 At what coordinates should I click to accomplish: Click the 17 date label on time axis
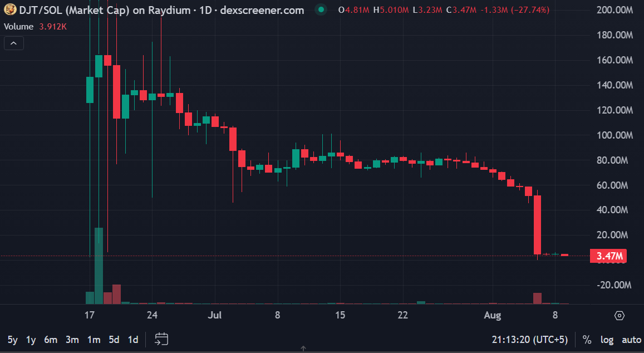pyautogui.click(x=90, y=315)
